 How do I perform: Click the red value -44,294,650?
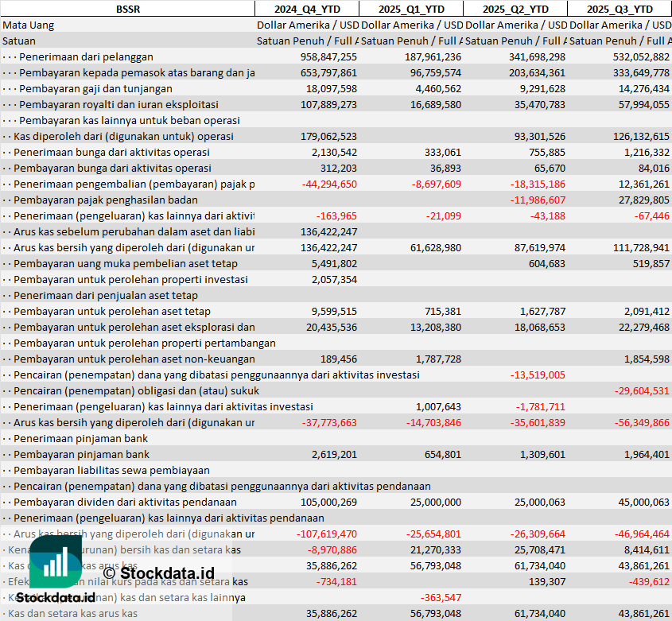(329, 184)
